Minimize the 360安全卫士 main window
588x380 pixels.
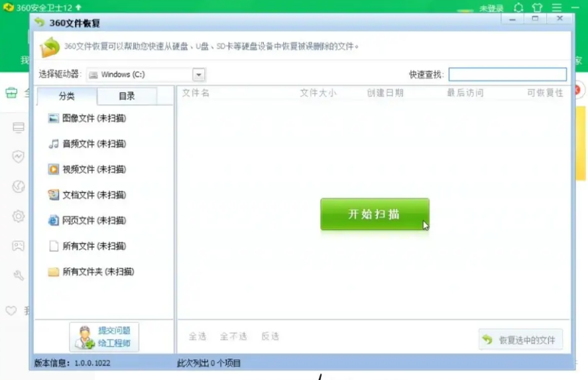tap(575, 7)
